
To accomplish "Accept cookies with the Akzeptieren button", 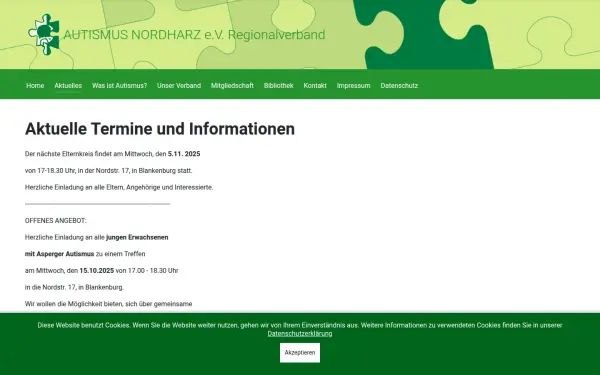I will pyautogui.click(x=300, y=353).
